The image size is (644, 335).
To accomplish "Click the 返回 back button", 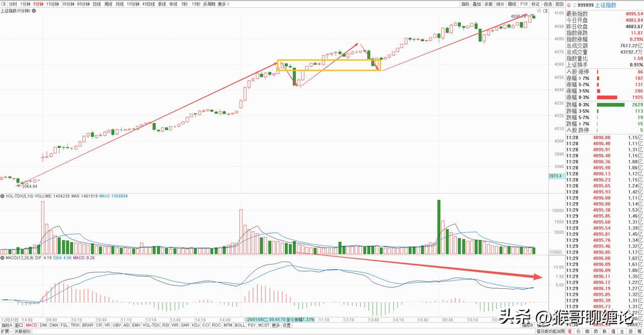I will pyautogui.click(x=559, y=4).
